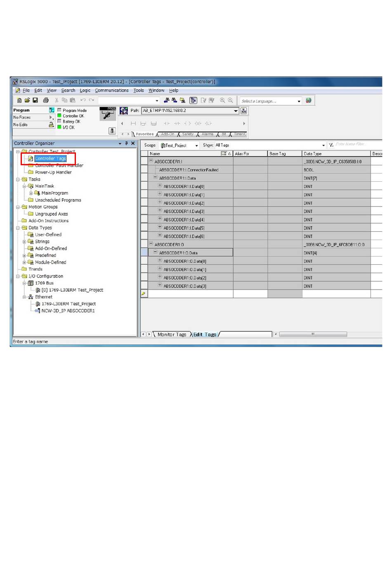Open the Select a Language dropdown
Screen dimensions: 392x573
click(x=299, y=101)
